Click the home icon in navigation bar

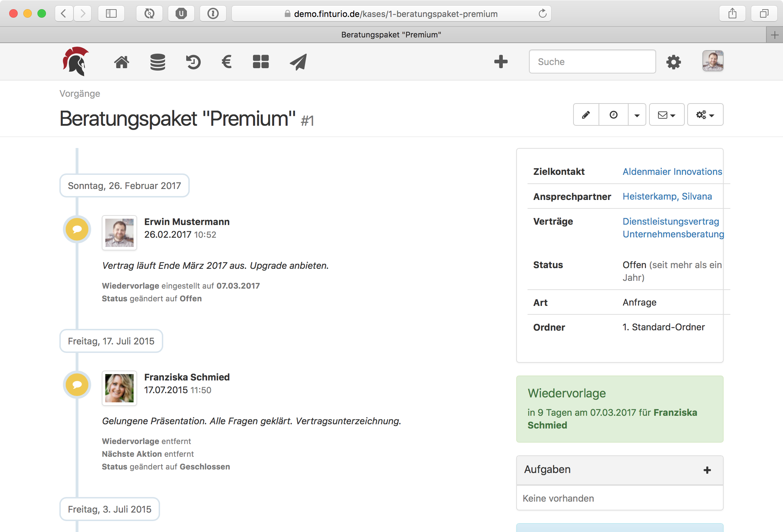(x=122, y=62)
